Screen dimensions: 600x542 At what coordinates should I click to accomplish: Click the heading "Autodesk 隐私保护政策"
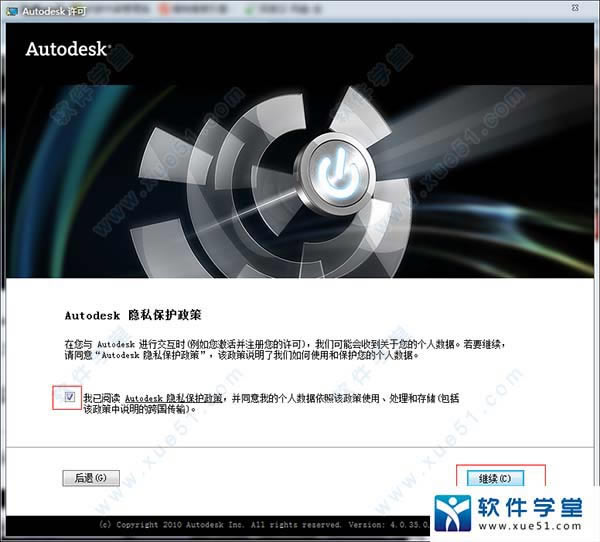click(133, 315)
